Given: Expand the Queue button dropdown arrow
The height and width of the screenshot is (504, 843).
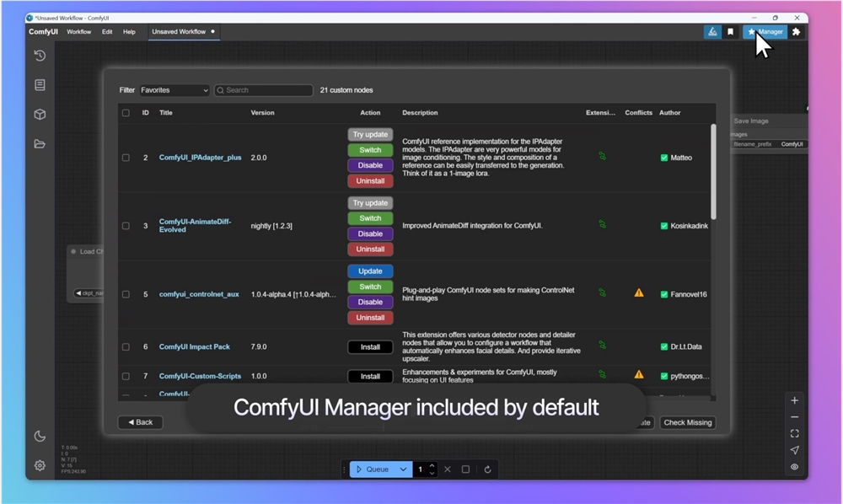Looking at the screenshot, I should click(x=403, y=469).
